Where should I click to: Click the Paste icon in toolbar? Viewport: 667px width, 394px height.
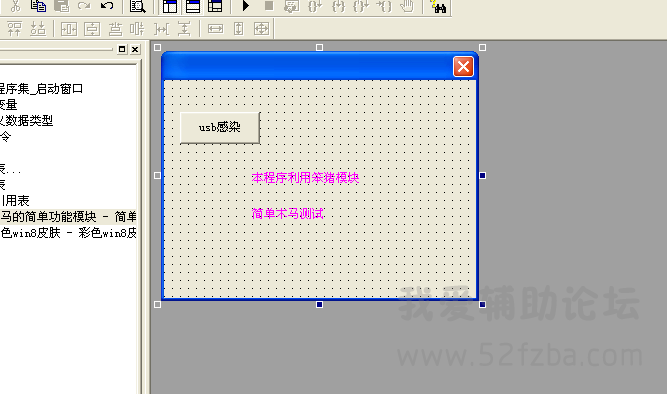click(62, 6)
